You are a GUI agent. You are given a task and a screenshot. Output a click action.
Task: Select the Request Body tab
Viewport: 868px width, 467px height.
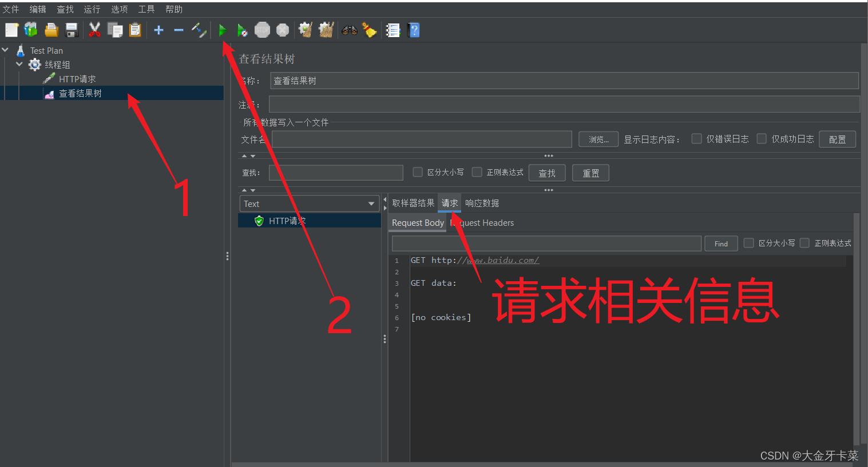[x=418, y=223]
